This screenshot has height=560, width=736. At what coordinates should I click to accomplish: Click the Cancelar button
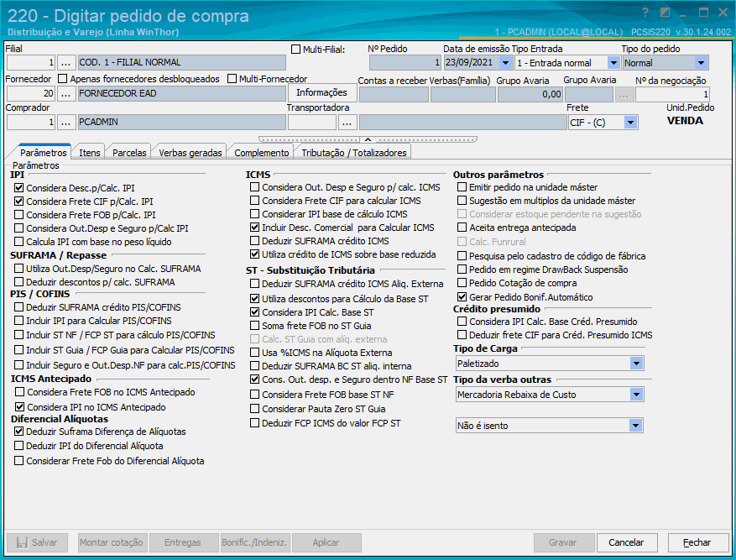point(626,542)
